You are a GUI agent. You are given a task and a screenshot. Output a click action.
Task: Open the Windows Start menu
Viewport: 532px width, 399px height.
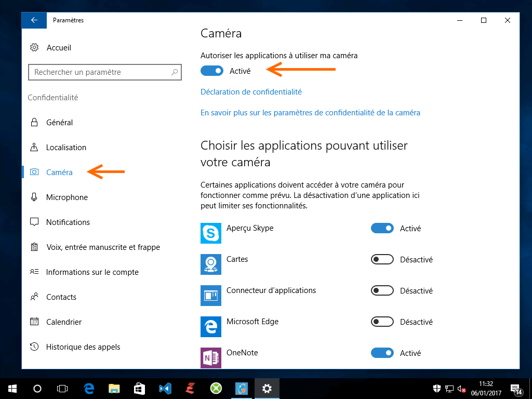[12, 389]
